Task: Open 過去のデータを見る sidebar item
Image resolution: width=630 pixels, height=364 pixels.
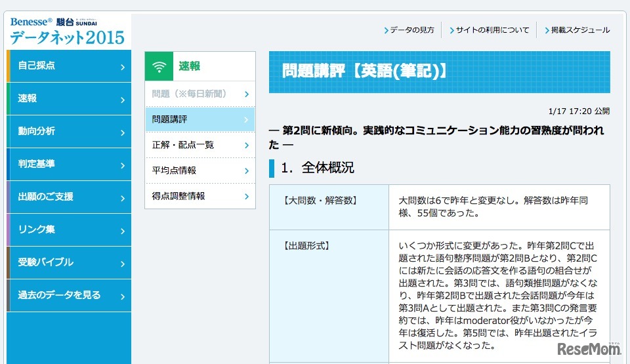Action: tap(69, 295)
